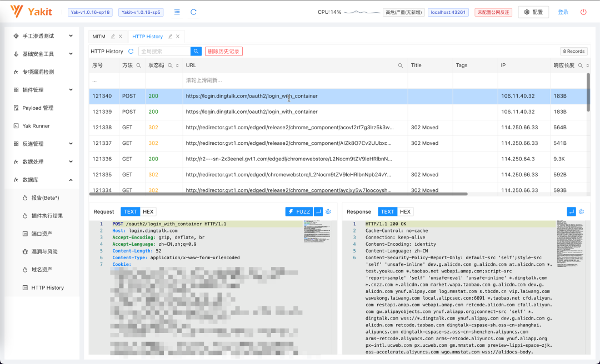Click Yak-v1.0.16-sp18 version tag
The height and width of the screenshot is (364, 600).
click(x=91, y=12)
